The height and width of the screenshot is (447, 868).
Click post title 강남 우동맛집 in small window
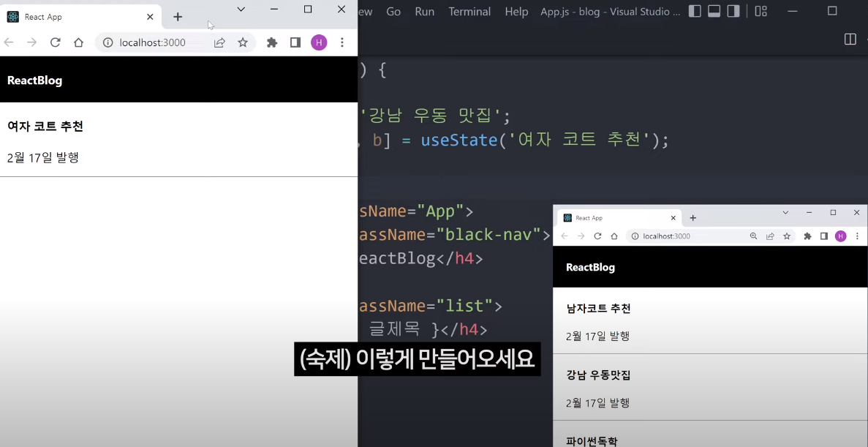tap(598, 375)
